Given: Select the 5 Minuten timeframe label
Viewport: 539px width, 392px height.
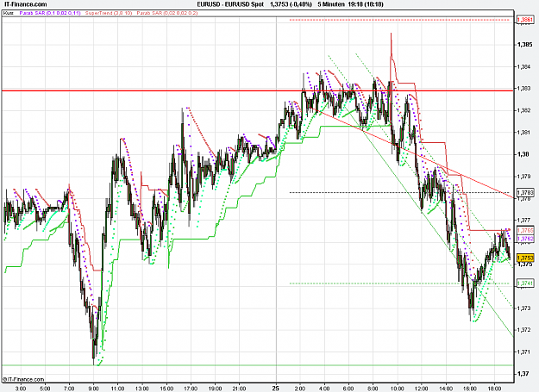Looking at the screenshot, I should pyautogui.click(x=331, y=4).
